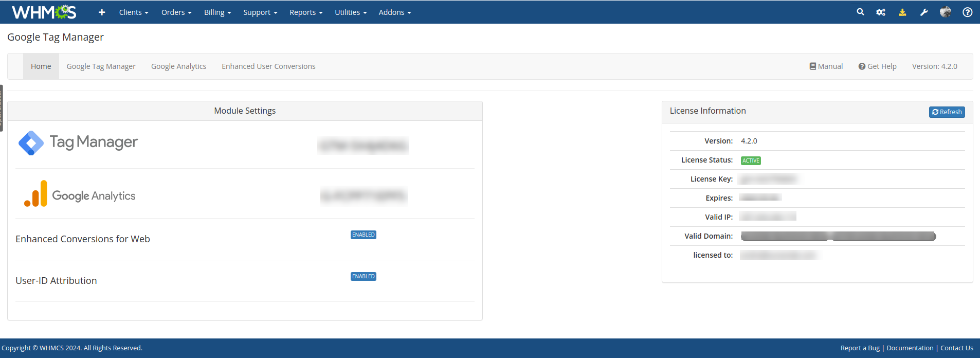
Task: Click the Valid IP label
Action: pos(719,217)
